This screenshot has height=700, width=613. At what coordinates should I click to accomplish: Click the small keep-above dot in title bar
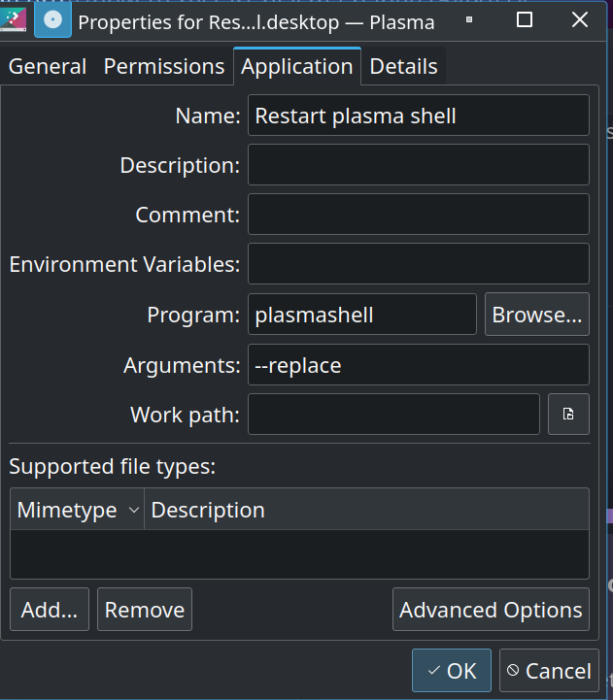point(469,19)
